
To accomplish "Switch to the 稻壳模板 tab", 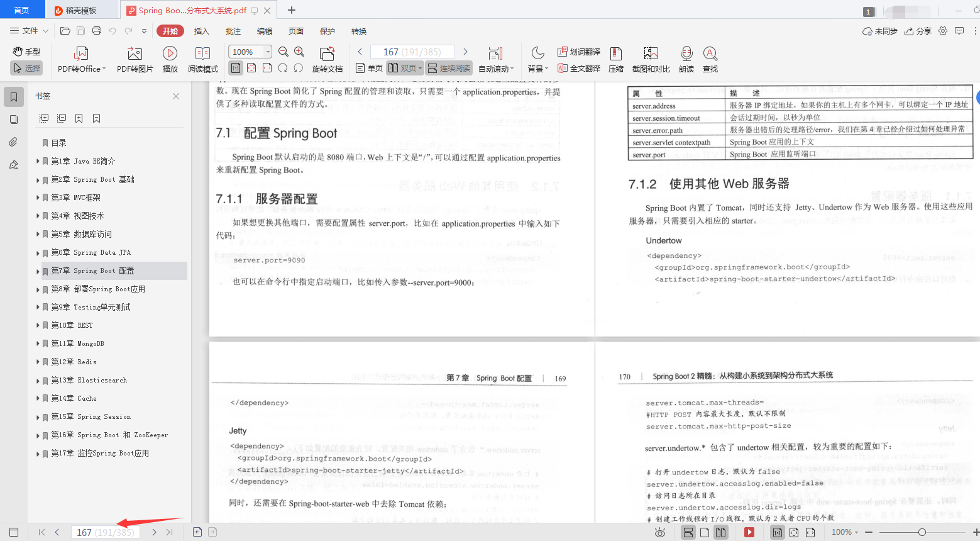I will click(80, 10).
